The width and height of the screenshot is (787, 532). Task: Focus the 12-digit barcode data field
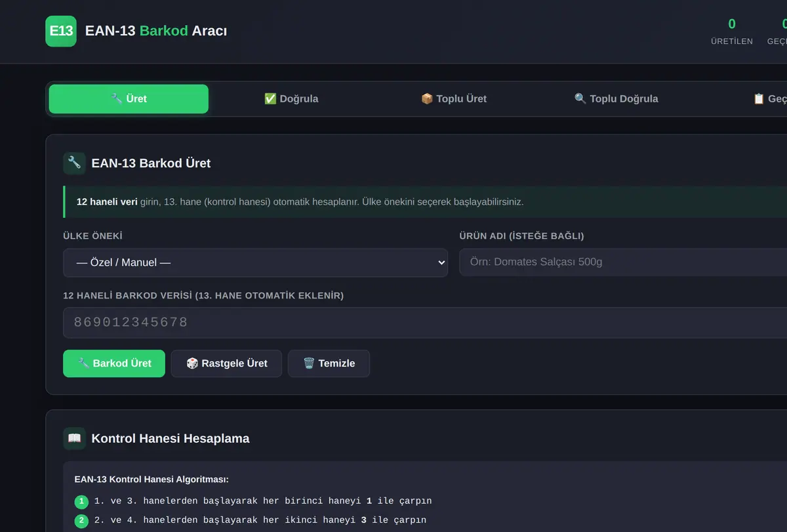(x=425, y=323)
